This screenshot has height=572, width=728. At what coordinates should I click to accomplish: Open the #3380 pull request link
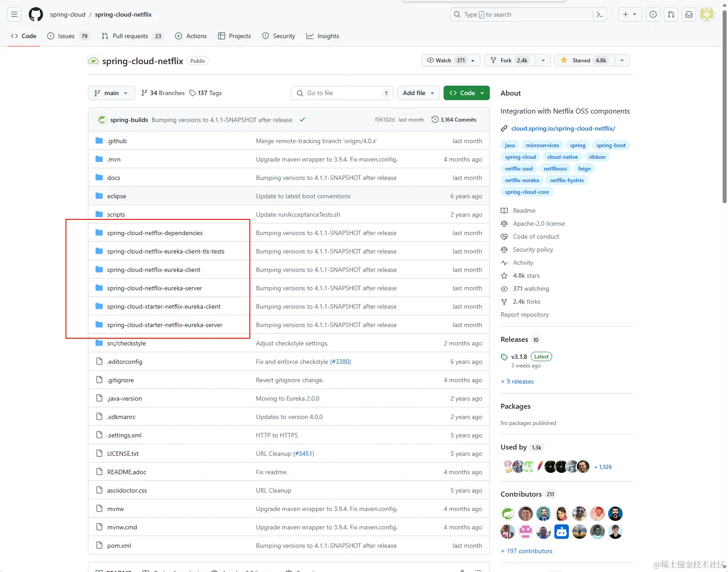coord(340,362)
